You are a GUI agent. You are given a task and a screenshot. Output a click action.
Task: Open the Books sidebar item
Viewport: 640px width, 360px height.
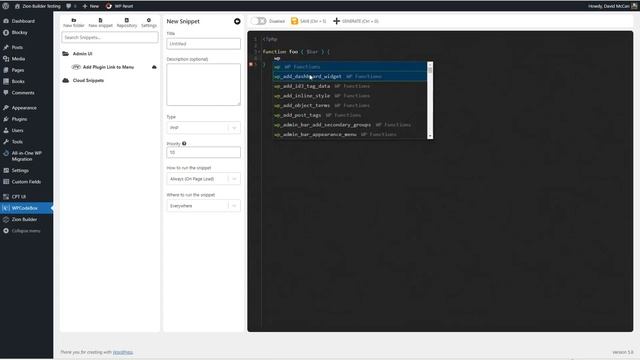[x=18, y=81]
